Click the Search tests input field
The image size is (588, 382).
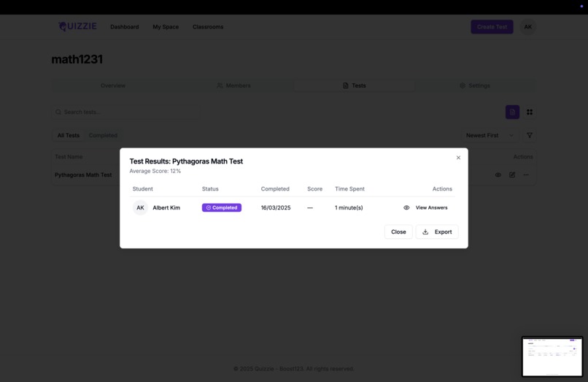tap(125, 112)
